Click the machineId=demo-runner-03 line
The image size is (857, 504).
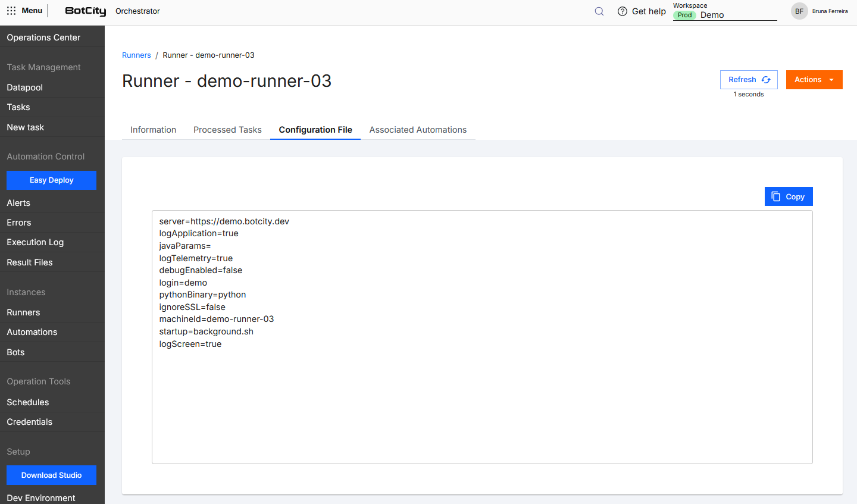(x=217, y=319)
